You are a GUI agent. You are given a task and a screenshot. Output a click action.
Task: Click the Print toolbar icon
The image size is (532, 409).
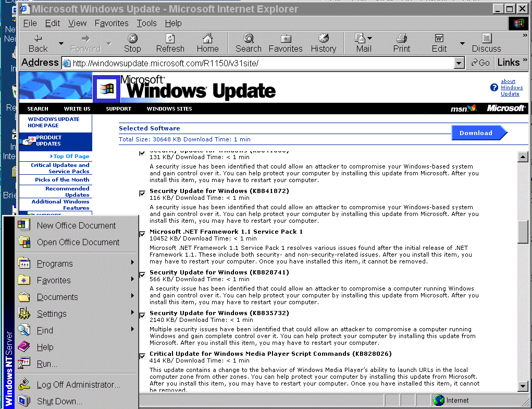pyautogui.click(x=401, y=39)
